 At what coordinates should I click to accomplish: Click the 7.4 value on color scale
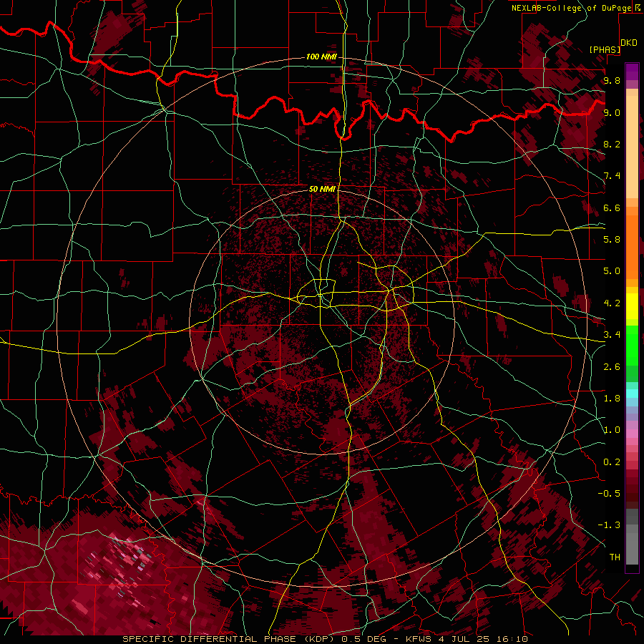(612, 176)
